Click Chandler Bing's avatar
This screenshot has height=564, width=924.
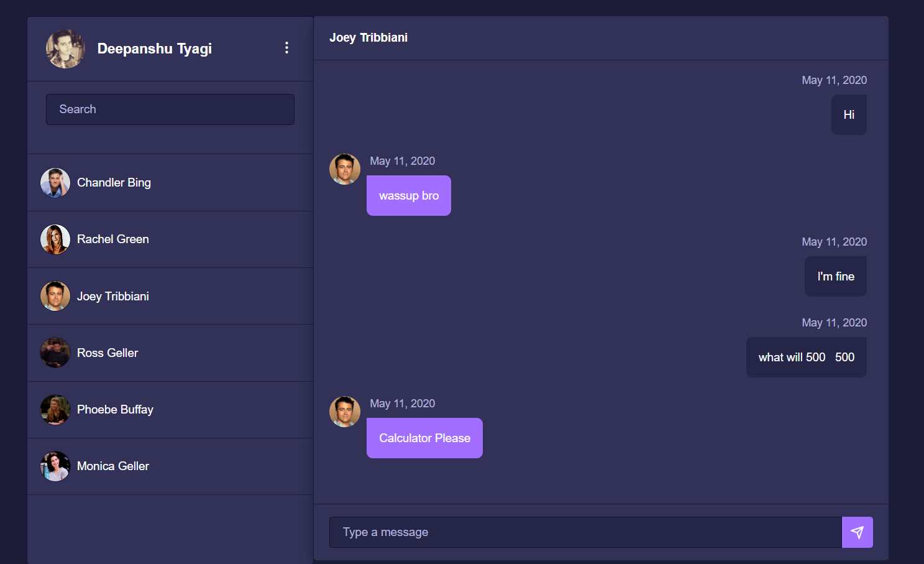coord(55,182)
